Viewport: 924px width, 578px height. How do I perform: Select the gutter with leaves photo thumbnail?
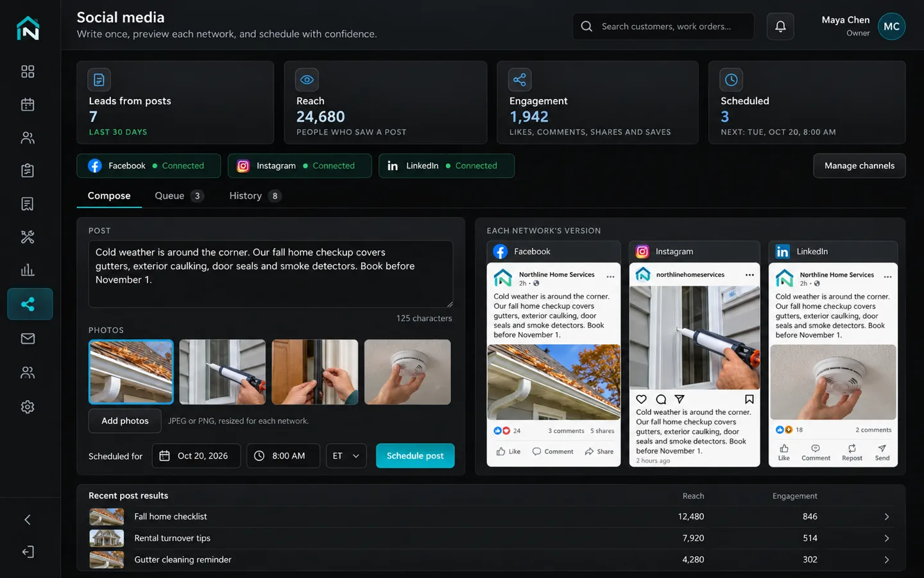point(131,372)
